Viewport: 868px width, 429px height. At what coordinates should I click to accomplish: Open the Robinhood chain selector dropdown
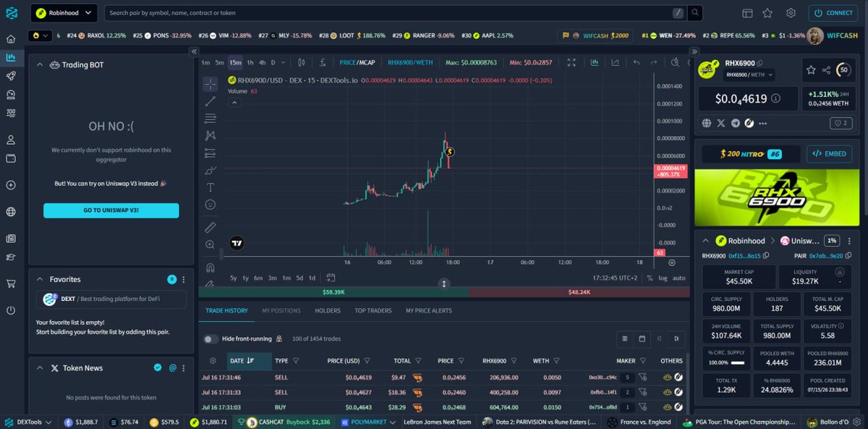pos(64,12)
